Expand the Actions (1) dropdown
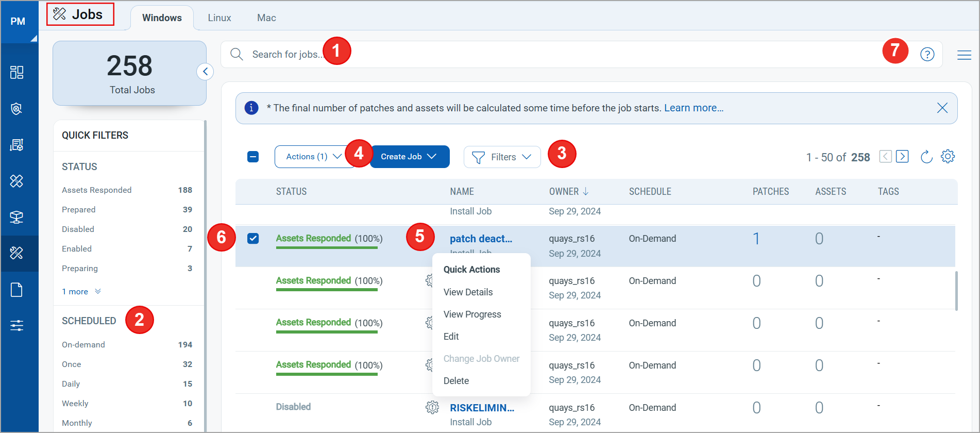The width and height of the screenshot is (980, 433). [314, 157]
